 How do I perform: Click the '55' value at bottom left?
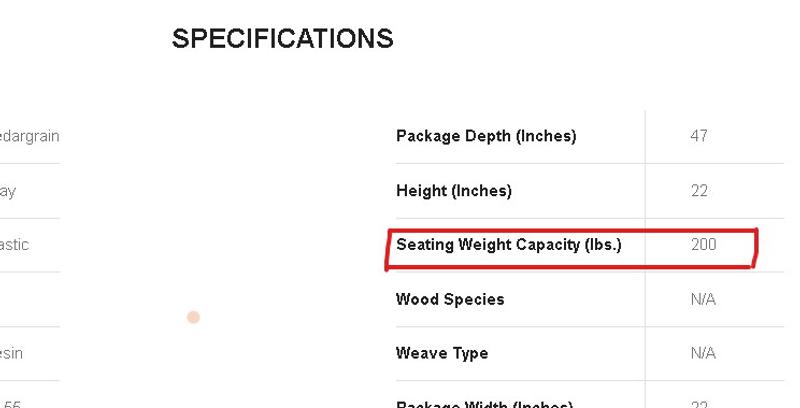(11, 404)
